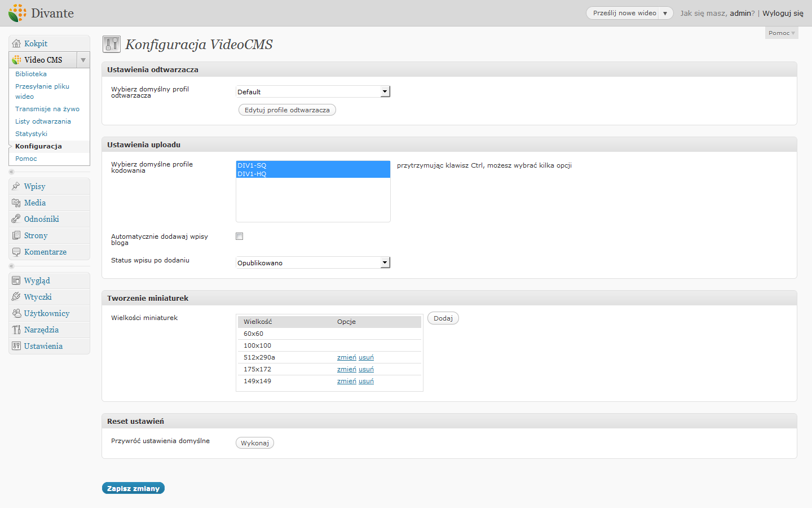Open Statystyki submenu item
This screenshot has width=812, height=508.
31,134
